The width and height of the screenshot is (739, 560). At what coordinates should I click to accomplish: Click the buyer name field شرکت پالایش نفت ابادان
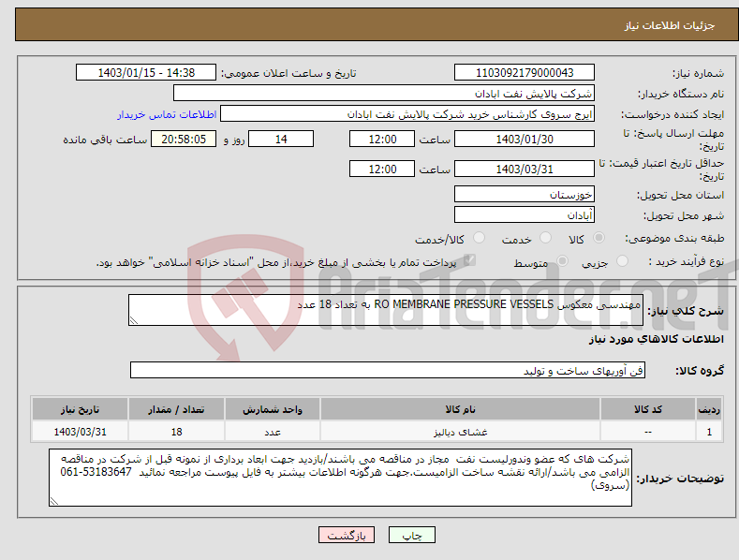(x=384, y=94)
